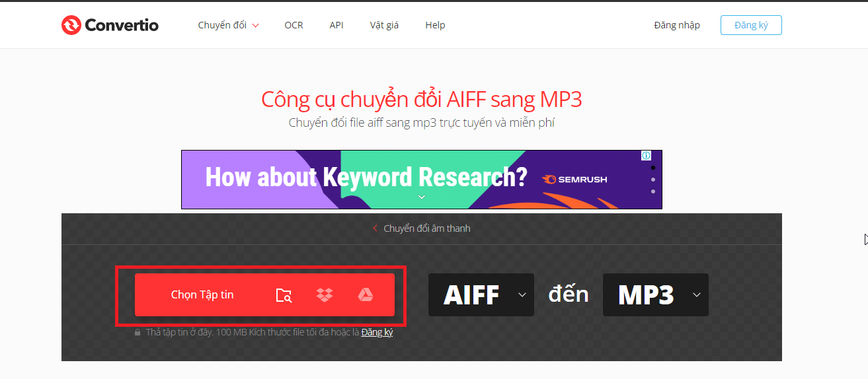Image resolution: width=868 pixels, height=379 pixels.
Task: Click the Đăng nhập link
Action: (677, 25)
